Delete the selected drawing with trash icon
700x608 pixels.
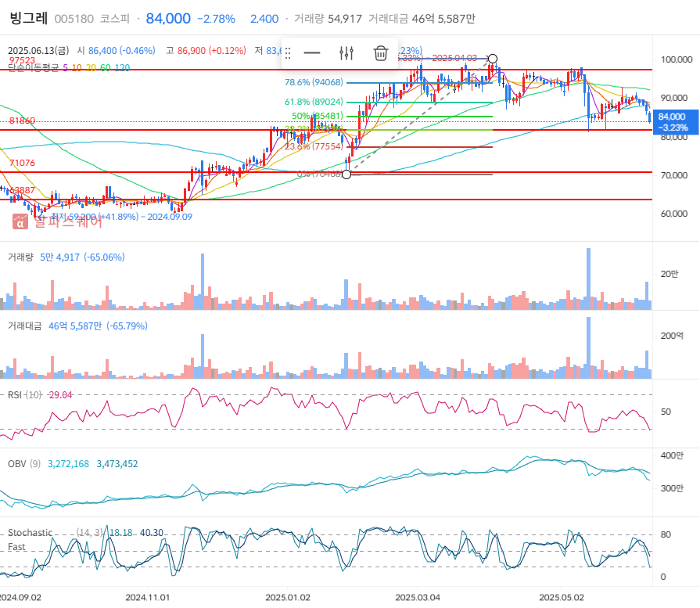tap(380, 53)
